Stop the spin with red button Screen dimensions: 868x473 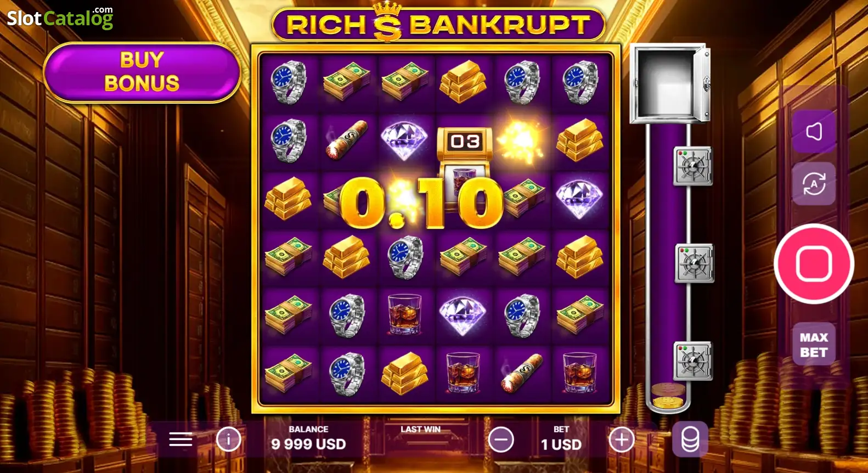pos(814,264)
